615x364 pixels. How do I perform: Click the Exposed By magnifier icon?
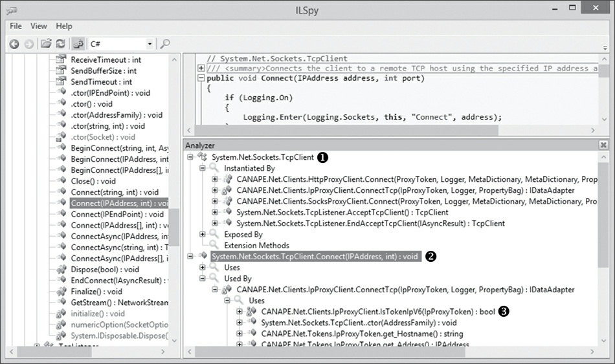[x=214, y=234]
